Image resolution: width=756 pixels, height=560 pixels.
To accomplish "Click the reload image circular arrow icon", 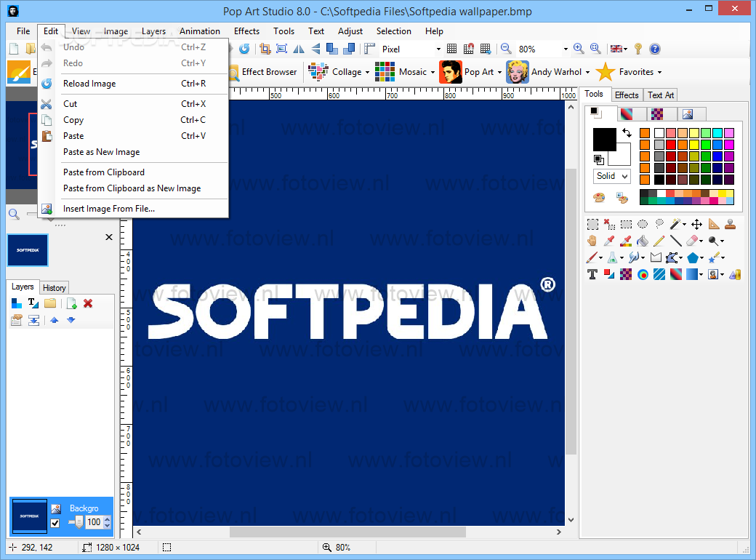I will coord(244,49).
